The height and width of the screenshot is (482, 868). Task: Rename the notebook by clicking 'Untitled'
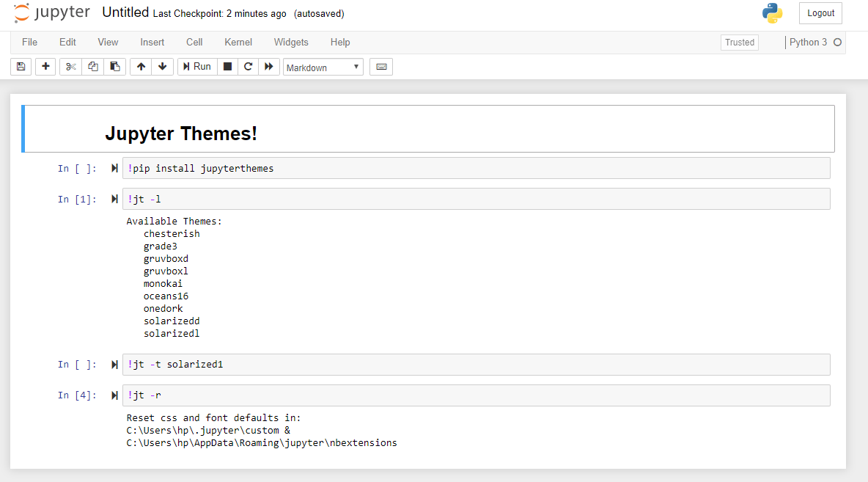[125, 12]
